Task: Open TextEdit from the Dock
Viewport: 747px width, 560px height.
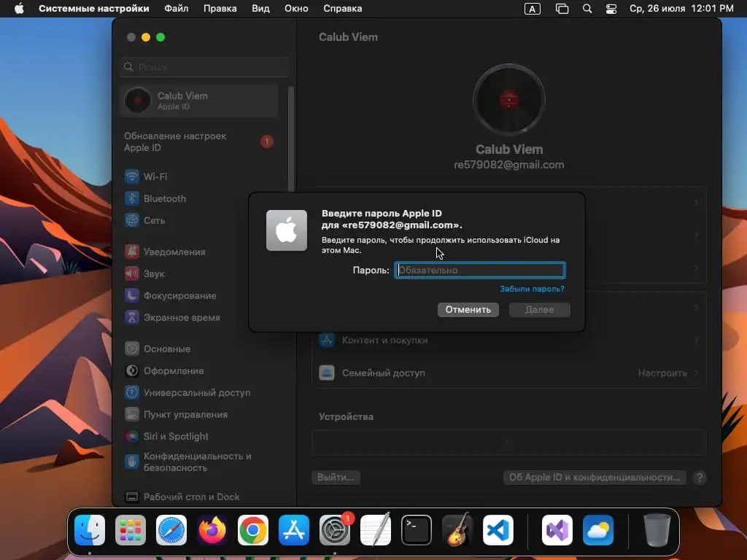Action: [x=376, y=530]
